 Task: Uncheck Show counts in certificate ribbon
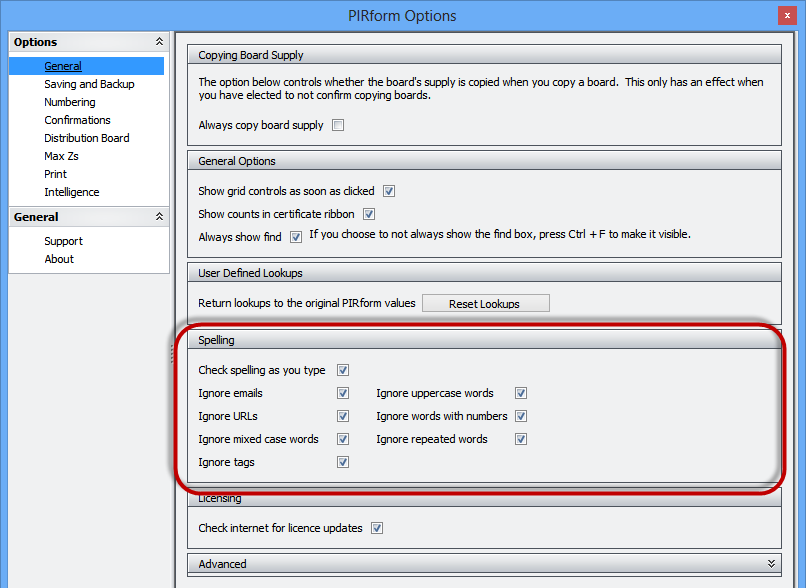[369, 214]
